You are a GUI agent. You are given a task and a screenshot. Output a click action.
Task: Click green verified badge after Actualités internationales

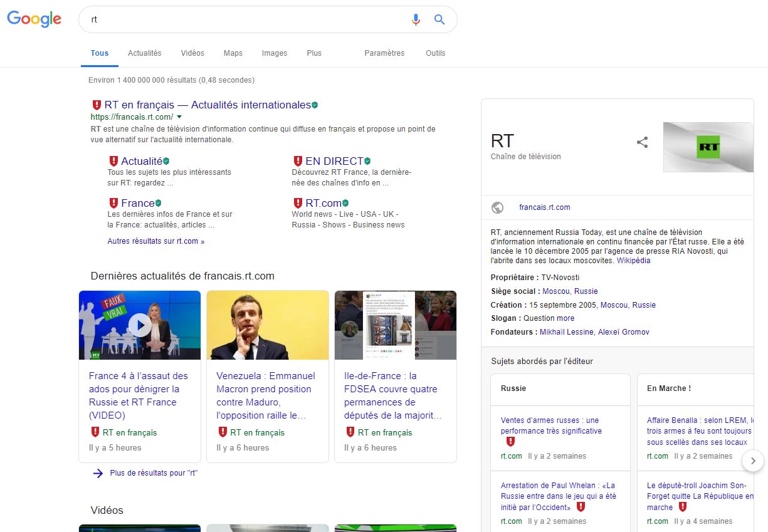[315, 105]
